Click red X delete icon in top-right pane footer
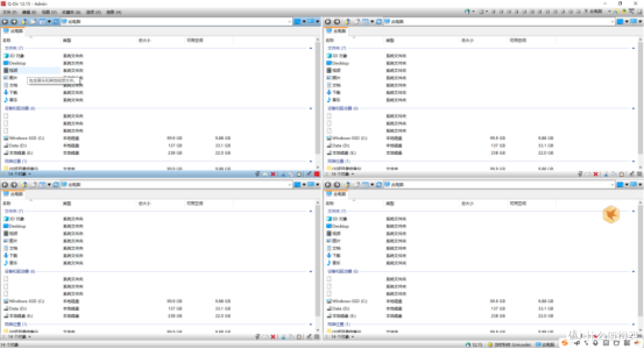Image resolution: width=644 pixels, height=349 pixels. point(596,174)
